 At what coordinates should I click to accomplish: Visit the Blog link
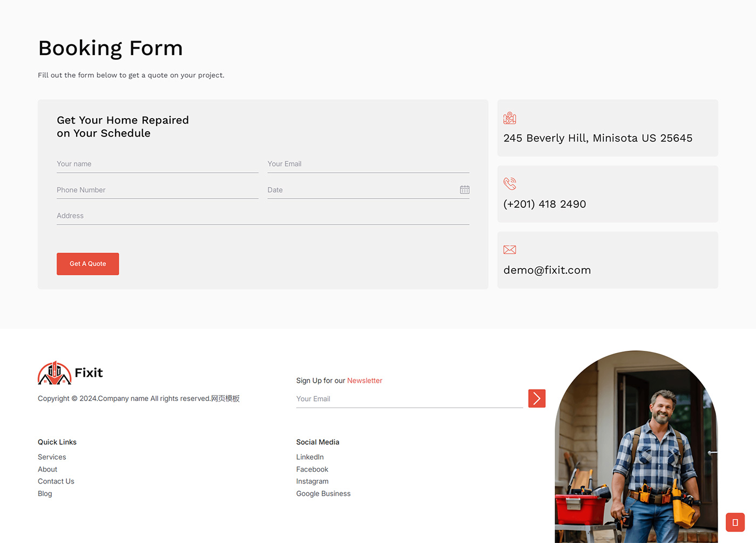45,494
